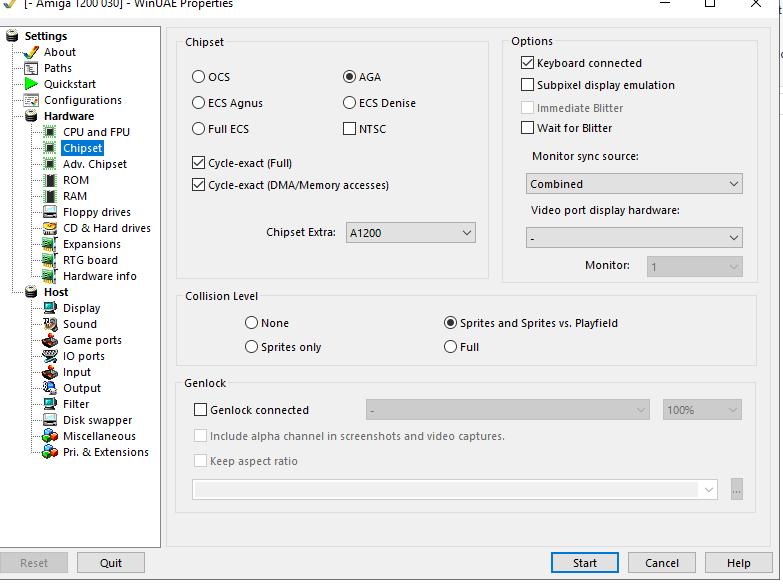Image resolution: width=783 pixels, height=584 pixels.
Task: Open the Genlock source dropdown
Action: tap(508, 410)
